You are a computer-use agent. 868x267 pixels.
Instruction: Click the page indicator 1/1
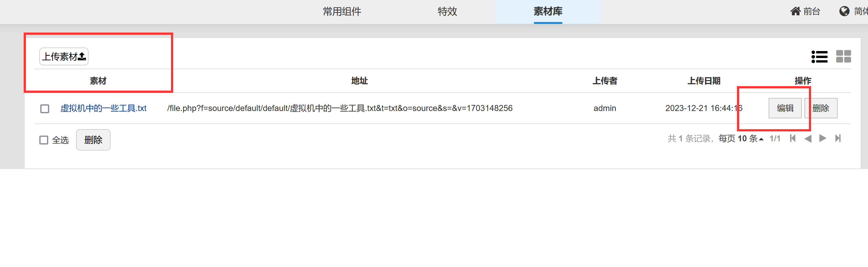(x=775, y=138)
